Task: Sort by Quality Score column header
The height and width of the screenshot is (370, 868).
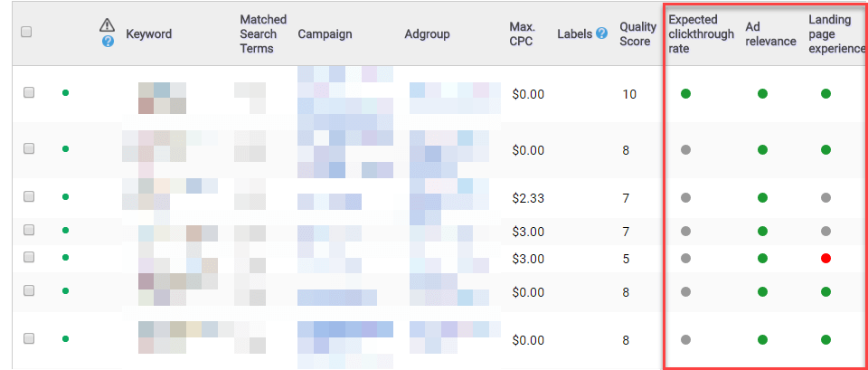Action: (x=637, y=34)
